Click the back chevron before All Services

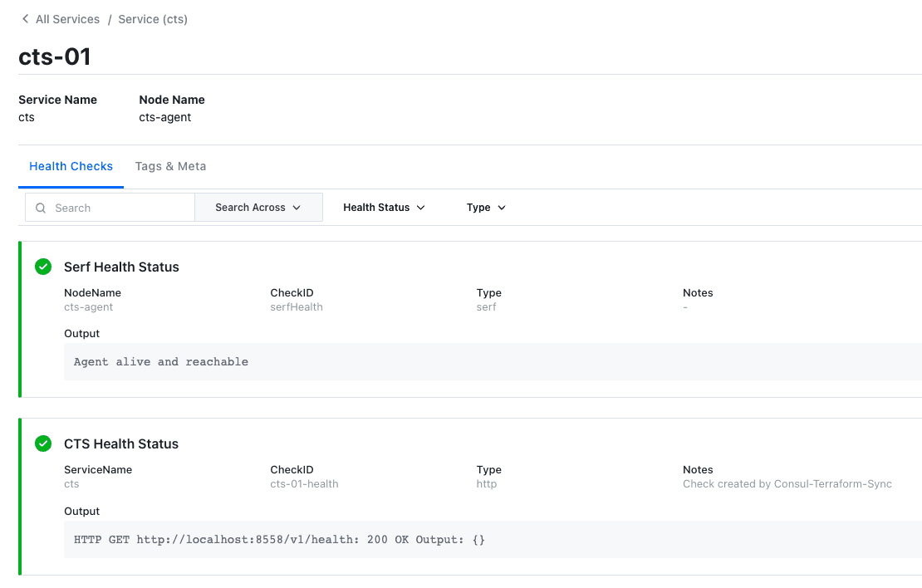pyautogui.click(x=25, y=19)
